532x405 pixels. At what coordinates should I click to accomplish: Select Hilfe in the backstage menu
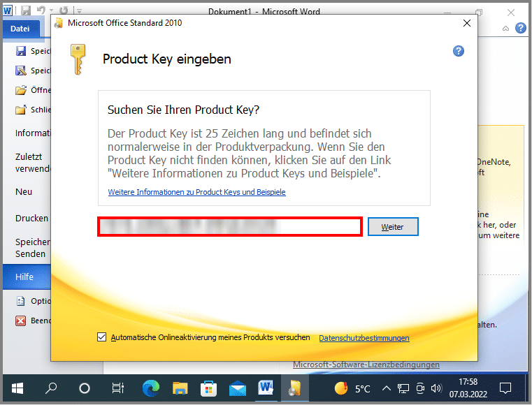pos(25,277)
